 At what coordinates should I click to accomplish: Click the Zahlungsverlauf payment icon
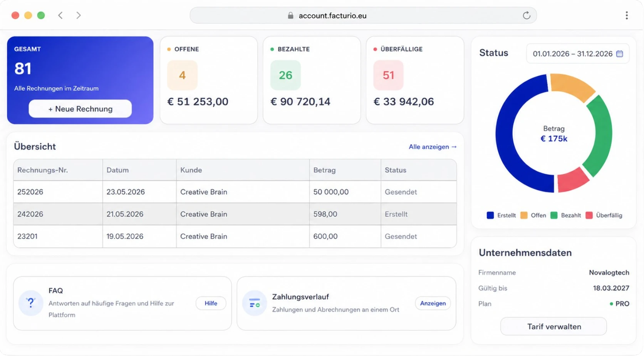(x=254, y=303)
